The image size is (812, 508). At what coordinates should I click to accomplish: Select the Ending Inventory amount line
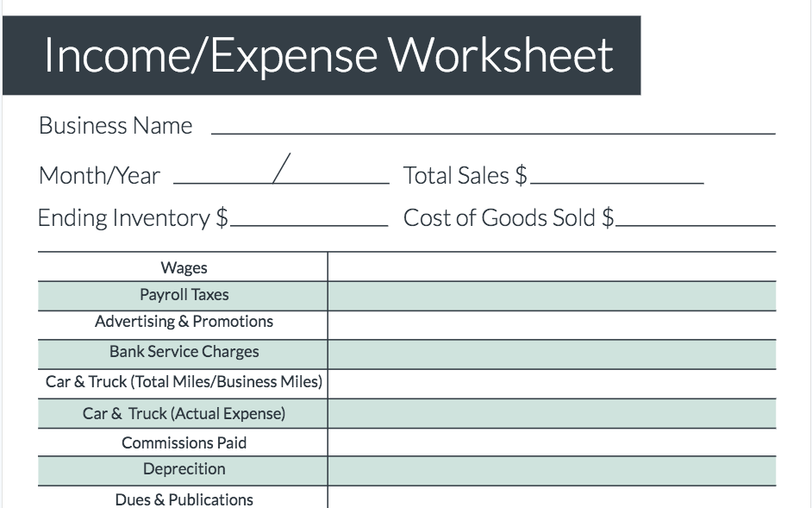pos(309,217)
